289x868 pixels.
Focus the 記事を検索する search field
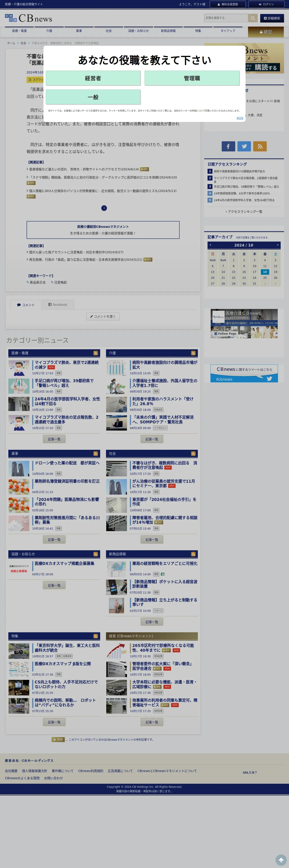point(226,18)
